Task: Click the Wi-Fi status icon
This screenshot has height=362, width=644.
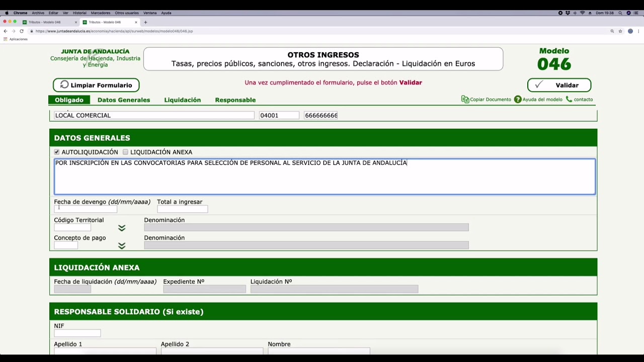Action: pyautogui.click(x=582, y=13)
